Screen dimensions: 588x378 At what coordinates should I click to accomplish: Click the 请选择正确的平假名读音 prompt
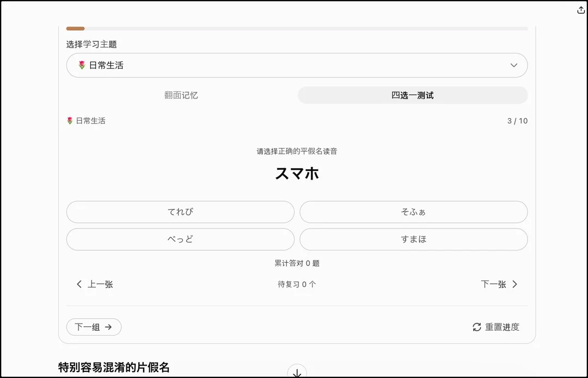coord(297,151)
